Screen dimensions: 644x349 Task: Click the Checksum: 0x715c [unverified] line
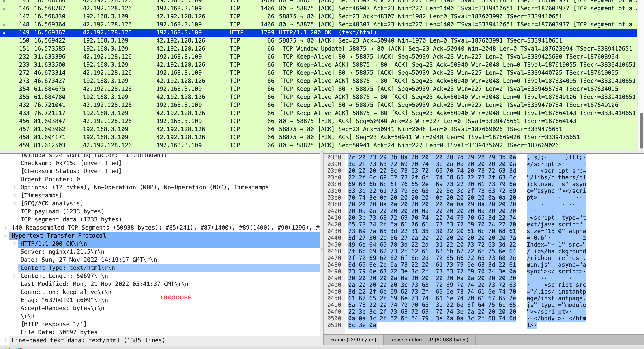71,163
